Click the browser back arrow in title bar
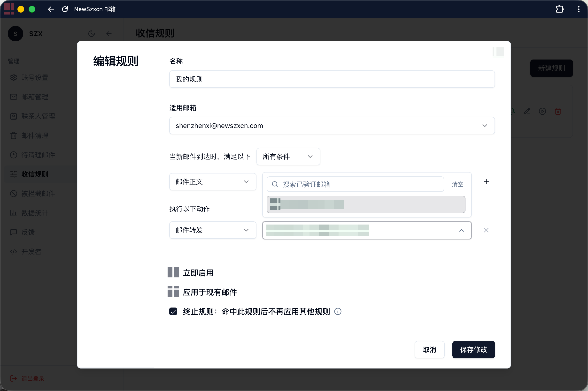The height and width of the screenshot is (391, 588). (x=51, y=9)
